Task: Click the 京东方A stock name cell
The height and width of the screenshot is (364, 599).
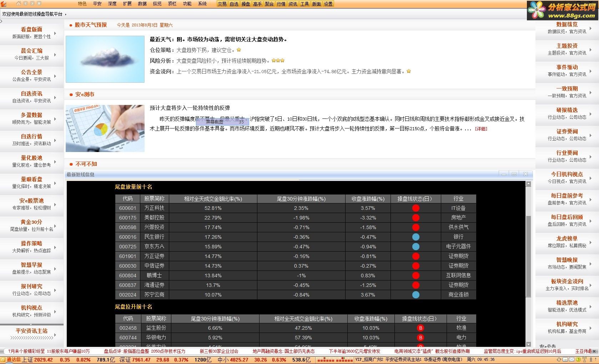Action: [154, 247]
